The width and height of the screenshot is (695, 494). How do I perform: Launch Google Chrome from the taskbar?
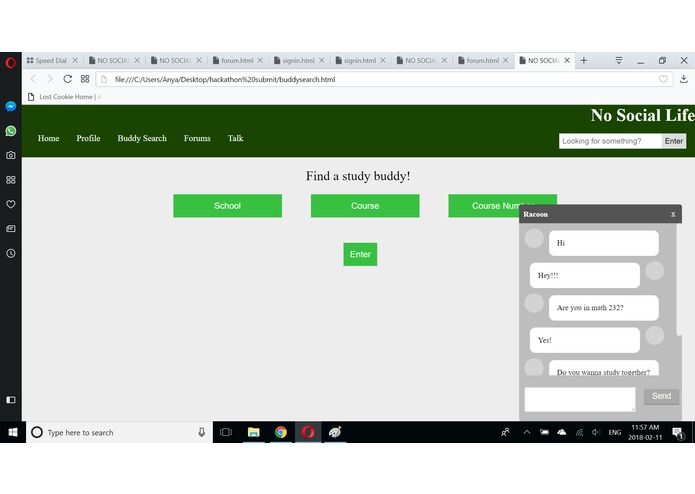[x=281, y=432]
